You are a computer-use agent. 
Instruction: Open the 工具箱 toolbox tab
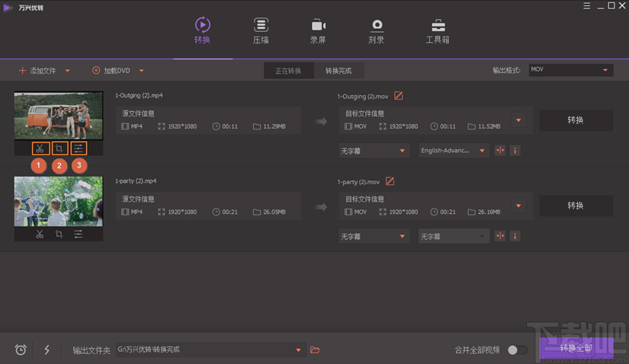click(438, 30)
